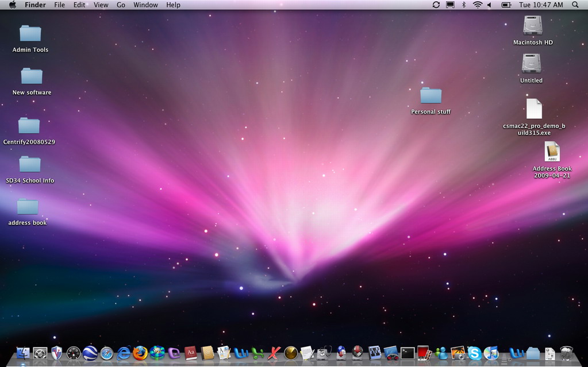This screenshot has width=588, height=367.
Task: Open the red X application in Dock
Action: click(274, 353)
